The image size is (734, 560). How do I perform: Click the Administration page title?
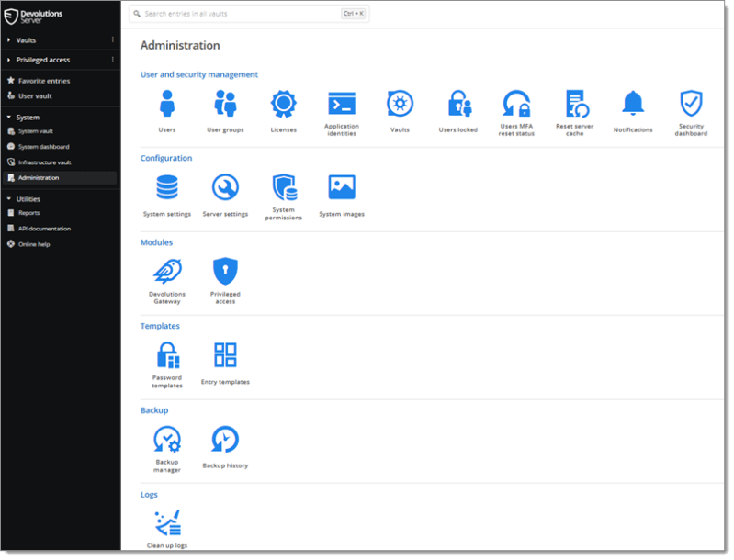tap(180, 45)
